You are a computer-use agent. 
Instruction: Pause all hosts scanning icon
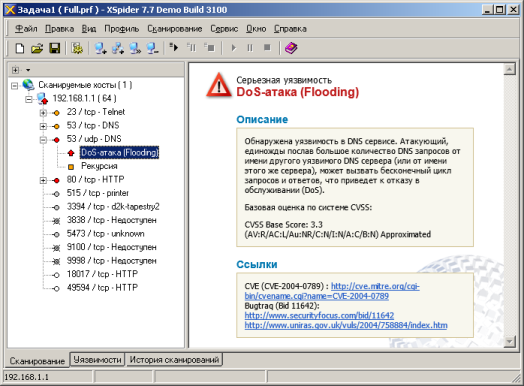coord(191,47)
